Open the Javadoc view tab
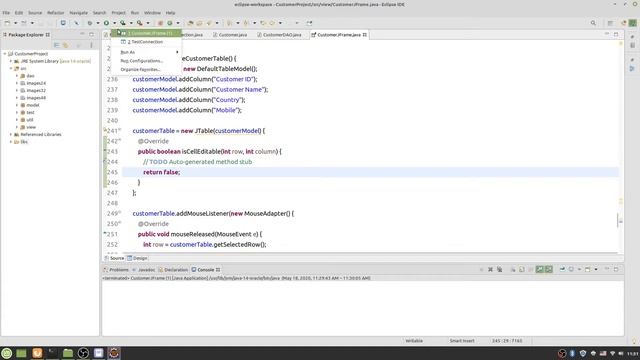This screenshot has height=360, width=640. coord(144,270)
